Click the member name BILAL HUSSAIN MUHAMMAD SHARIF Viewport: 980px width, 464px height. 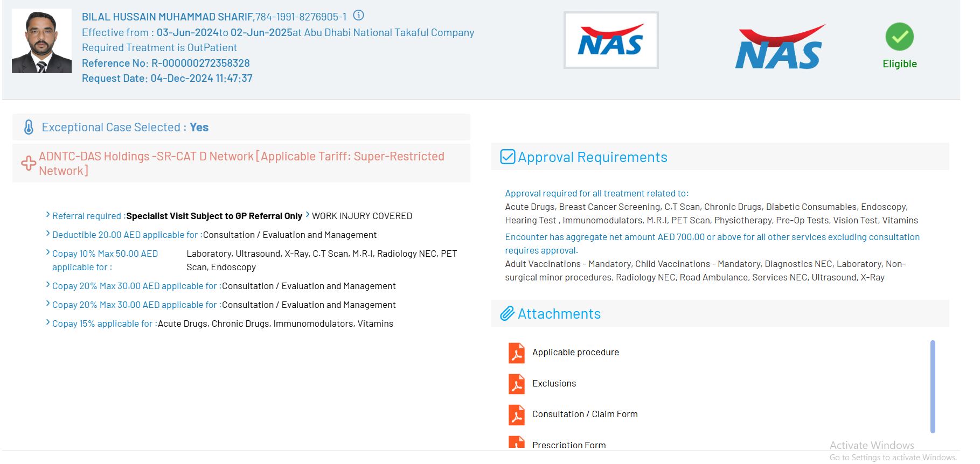coord(168,17)
